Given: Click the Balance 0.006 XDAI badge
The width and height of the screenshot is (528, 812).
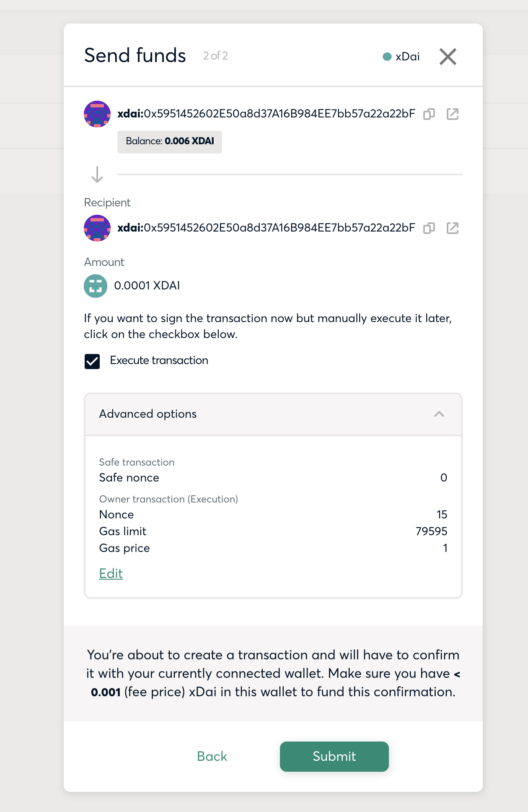Looking at the screenshot, I should [170, 142].
